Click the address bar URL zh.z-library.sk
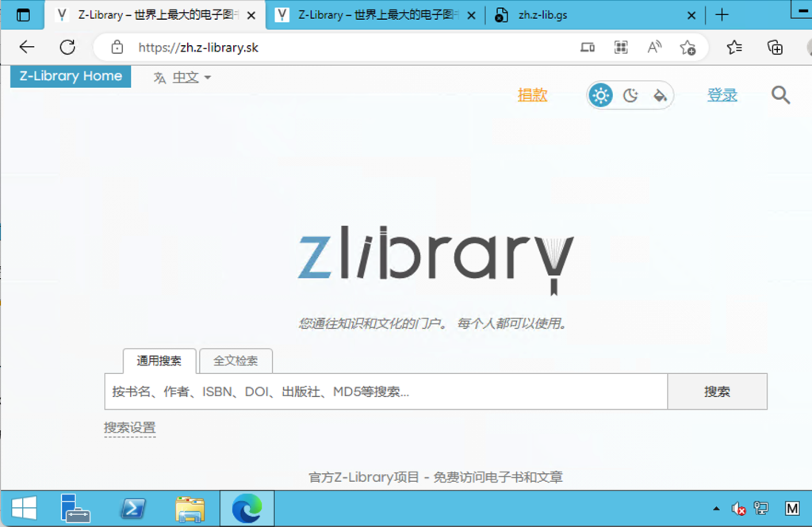 point(198,48)
